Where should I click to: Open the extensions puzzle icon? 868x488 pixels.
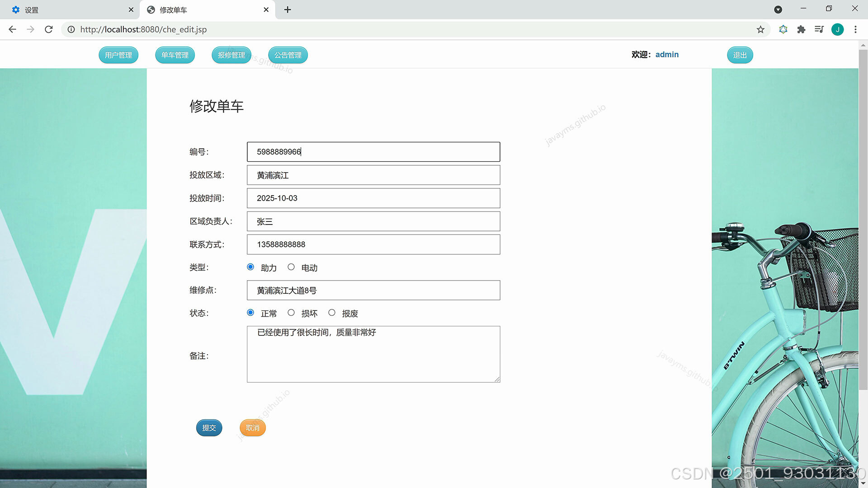pyautogui.click(x=801, y=29)
